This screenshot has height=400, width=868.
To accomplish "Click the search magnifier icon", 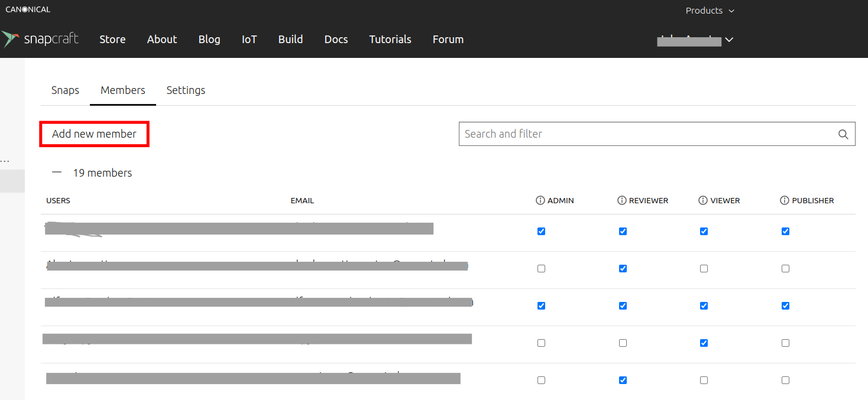I will [843, 134].
